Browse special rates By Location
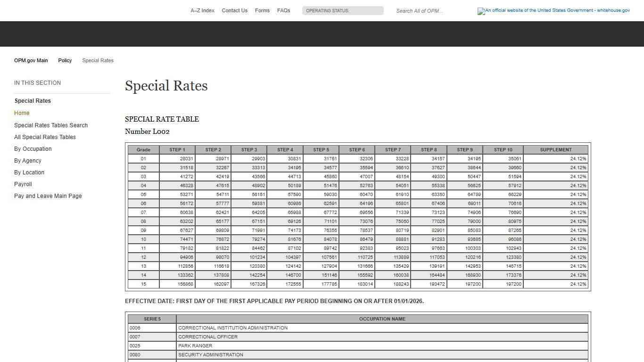The image size is (644, 362). [x=29, y=172]
